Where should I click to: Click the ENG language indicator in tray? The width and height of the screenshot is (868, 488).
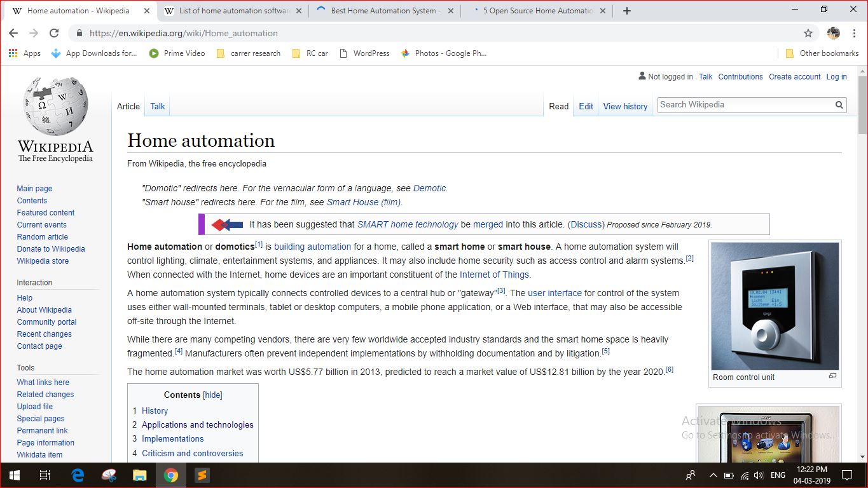point(778,475)
